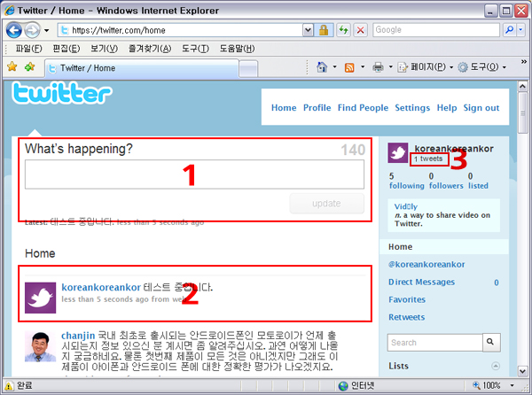Open a new blank tab
This screenshot has width=532, height=395.
(248, 69)
